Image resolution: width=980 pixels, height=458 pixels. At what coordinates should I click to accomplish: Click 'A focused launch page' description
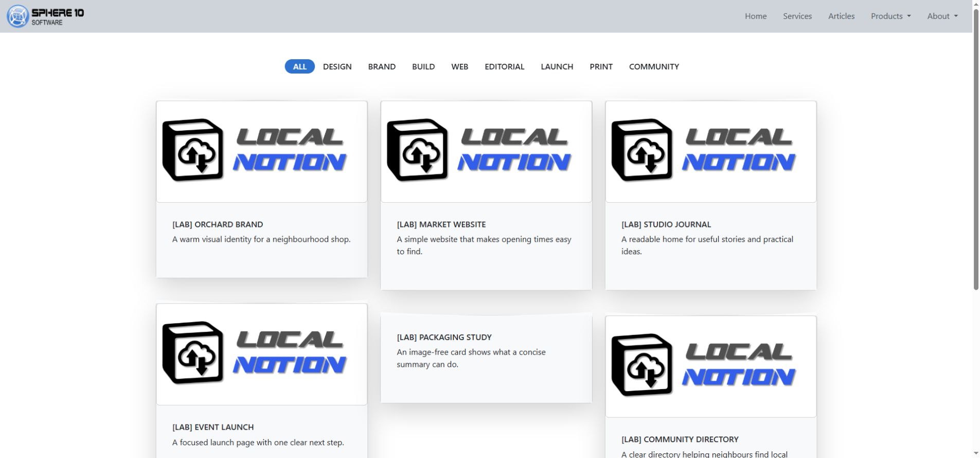(258, 443)
